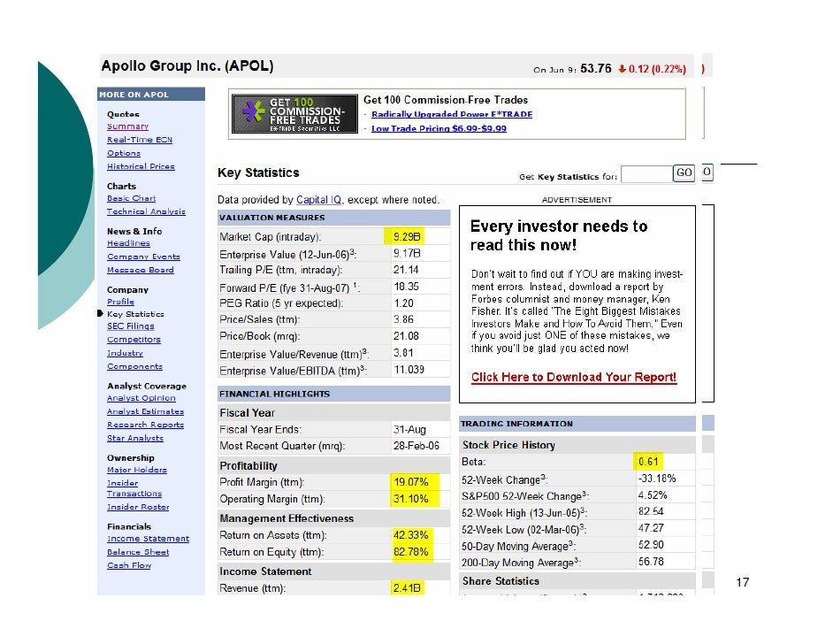Select 200-Day Moving Average 56.78
This screenshot has width=833, height=644.
pyautogui.click(x=651, y=562)
